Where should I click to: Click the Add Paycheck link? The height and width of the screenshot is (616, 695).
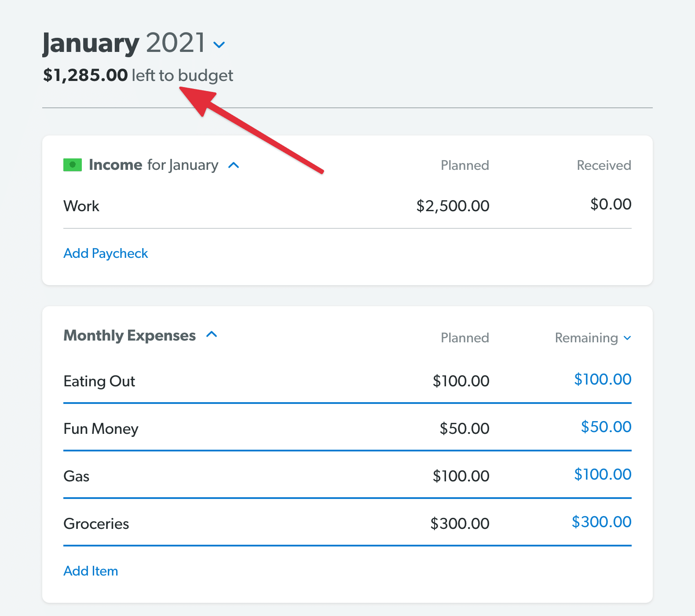click(x=106, y=253)
